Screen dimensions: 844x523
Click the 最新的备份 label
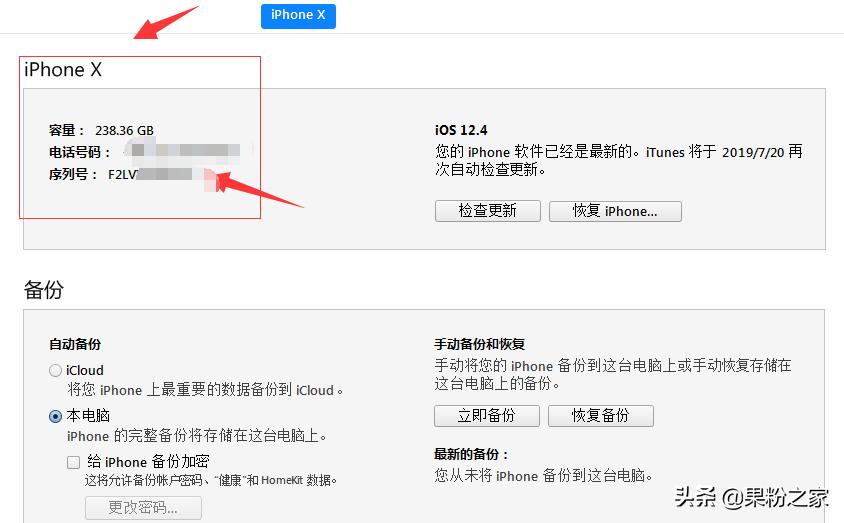coord(471,455)
